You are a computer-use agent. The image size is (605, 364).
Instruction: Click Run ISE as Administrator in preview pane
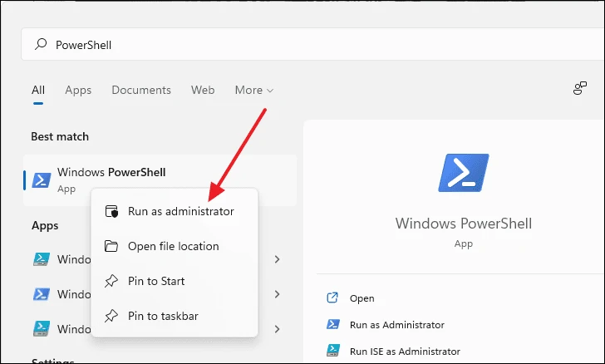405,352
